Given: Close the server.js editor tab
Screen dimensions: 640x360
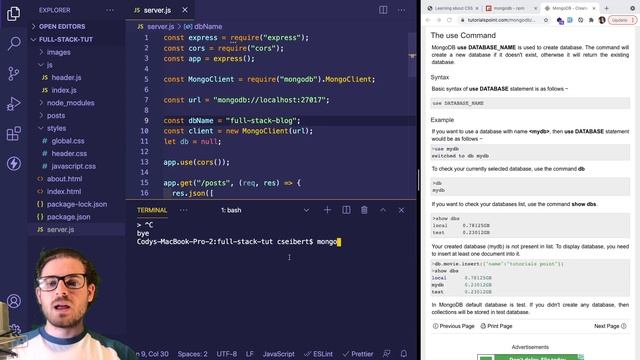Looking at the screenshot, I should [185, 10].
